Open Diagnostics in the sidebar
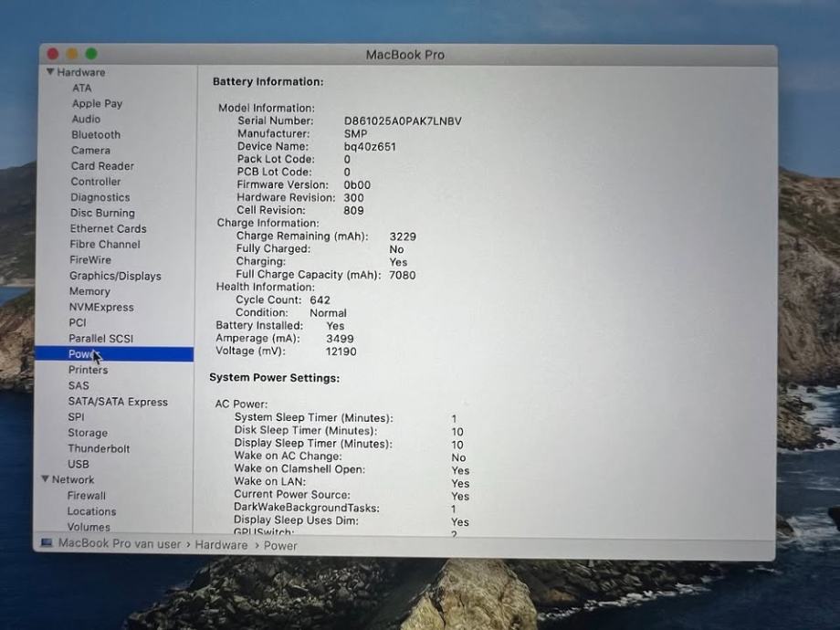 pyautogui.click(x=100, y=197)
